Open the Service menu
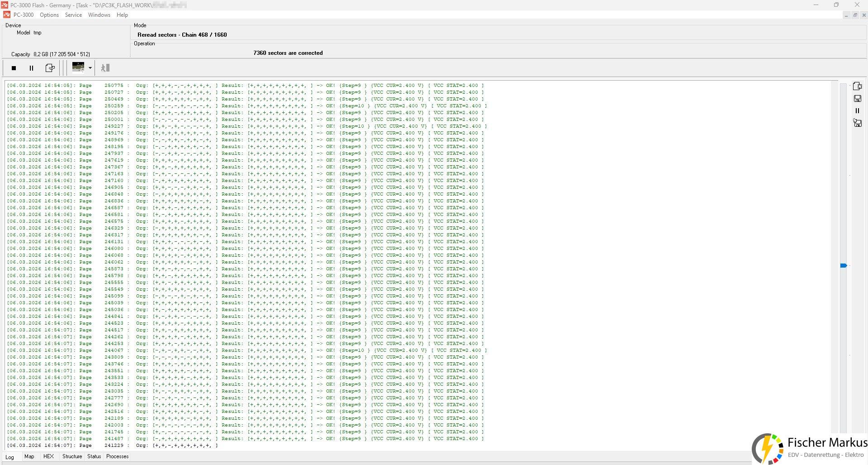Viewport: 868px width, 465px height. click(x=73, y=15)
